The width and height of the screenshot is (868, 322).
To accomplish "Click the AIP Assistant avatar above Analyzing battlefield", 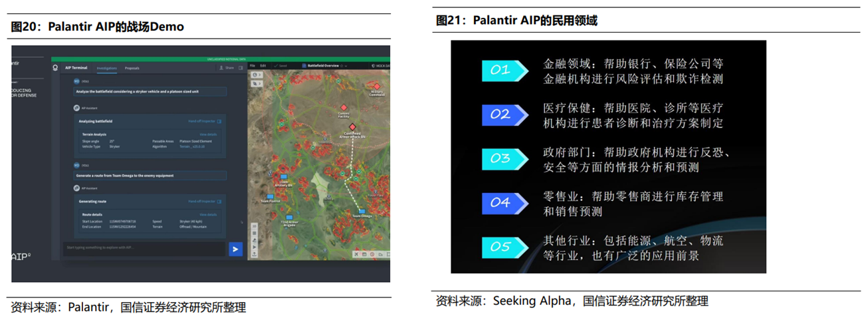I will (x=76, y=108).
